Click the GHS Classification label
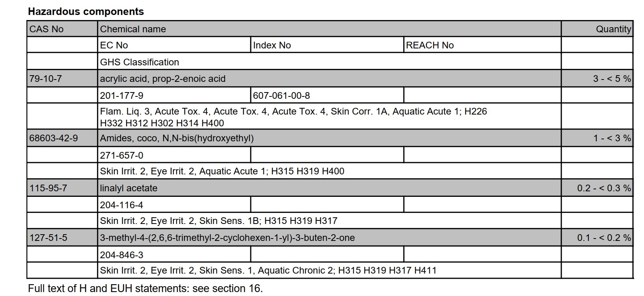 tap(140, 62)
